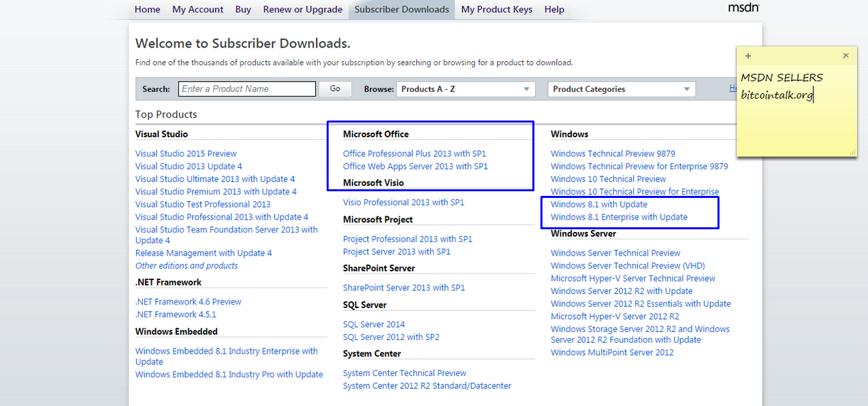Open Windows 10 Technical Preview link
This screenshot has width=868, height=406.
point(609,179)
